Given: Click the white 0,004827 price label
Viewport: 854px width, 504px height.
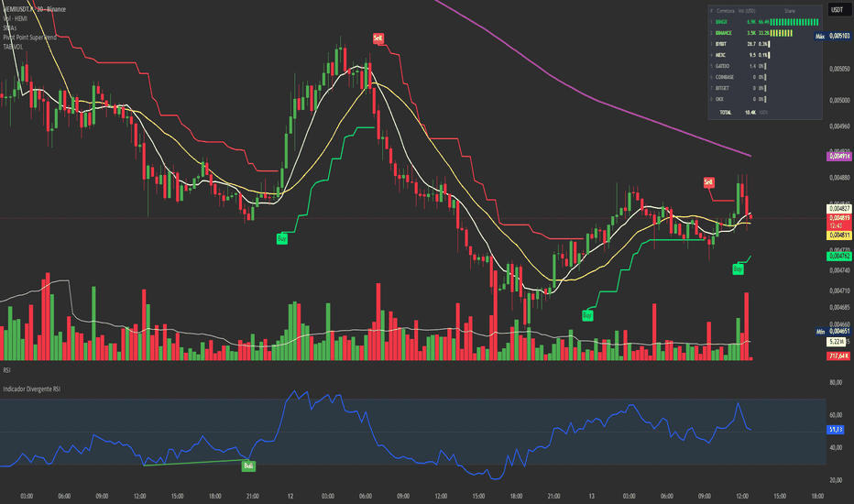Looking at the screenshot, I should 838,209.
